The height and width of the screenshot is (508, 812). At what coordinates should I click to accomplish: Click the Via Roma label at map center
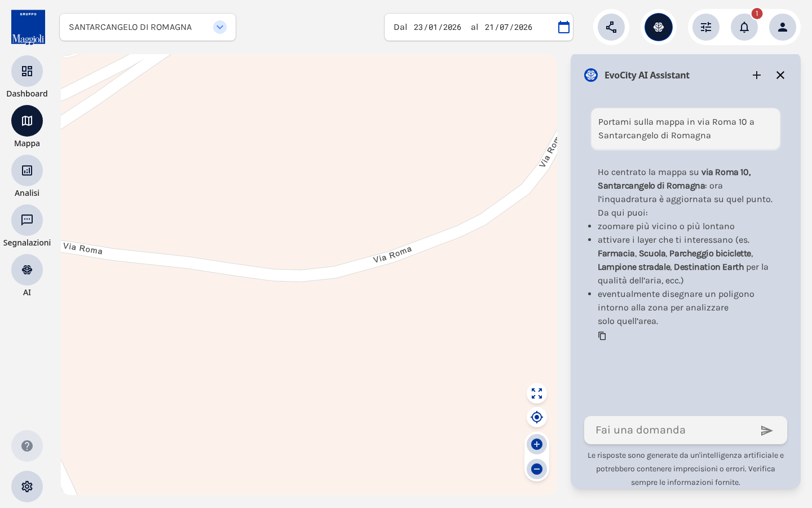coord(392,255)
